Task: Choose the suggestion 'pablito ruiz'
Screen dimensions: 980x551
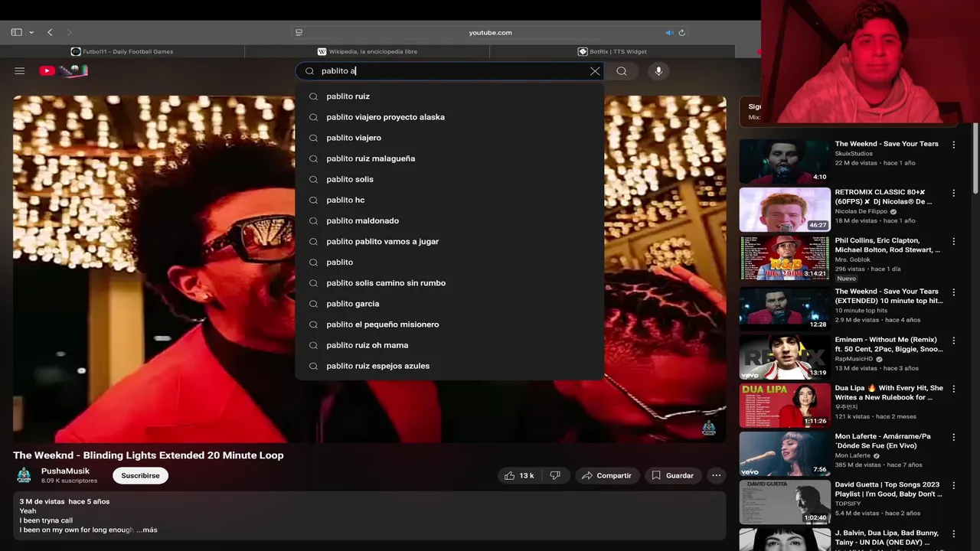Action: pos(449,96)
